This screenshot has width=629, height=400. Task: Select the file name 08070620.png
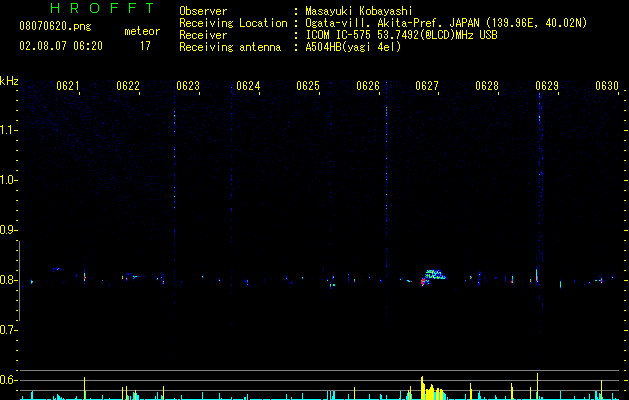pyautogui.click(x=55, y=27)
